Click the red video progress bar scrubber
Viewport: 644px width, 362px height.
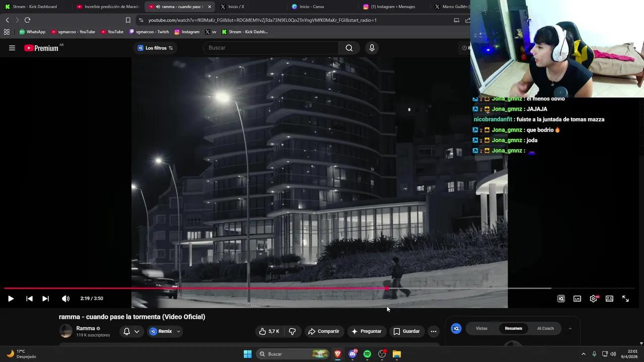tap(387, 288)
